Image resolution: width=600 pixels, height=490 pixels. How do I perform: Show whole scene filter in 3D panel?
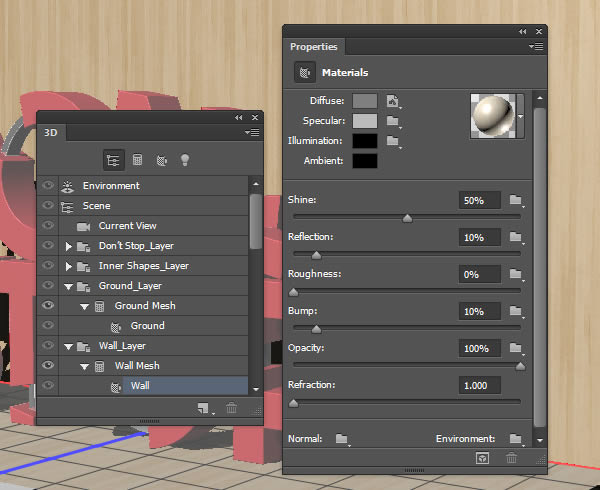tap(114, 160)
